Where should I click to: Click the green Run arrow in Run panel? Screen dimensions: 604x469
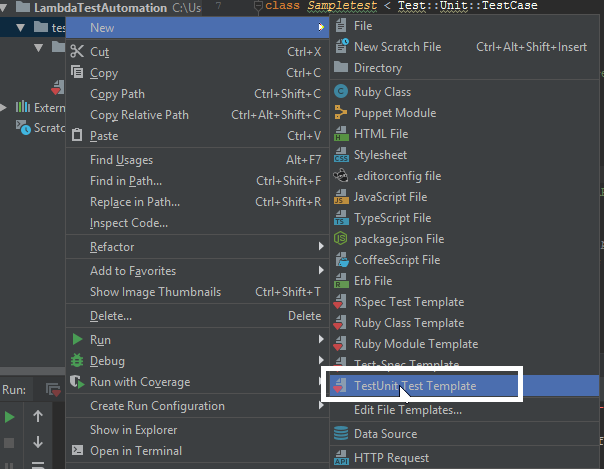point(10,416)
